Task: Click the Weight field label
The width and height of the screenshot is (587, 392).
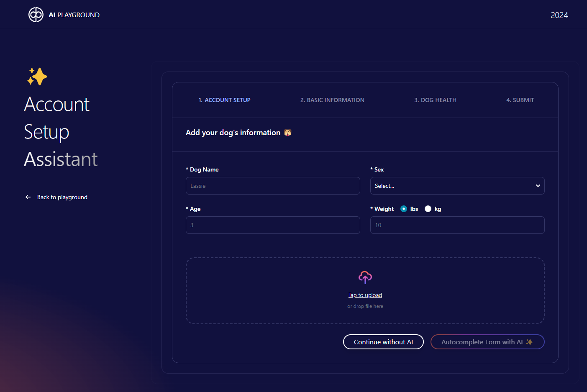Action: coord(382,209)
